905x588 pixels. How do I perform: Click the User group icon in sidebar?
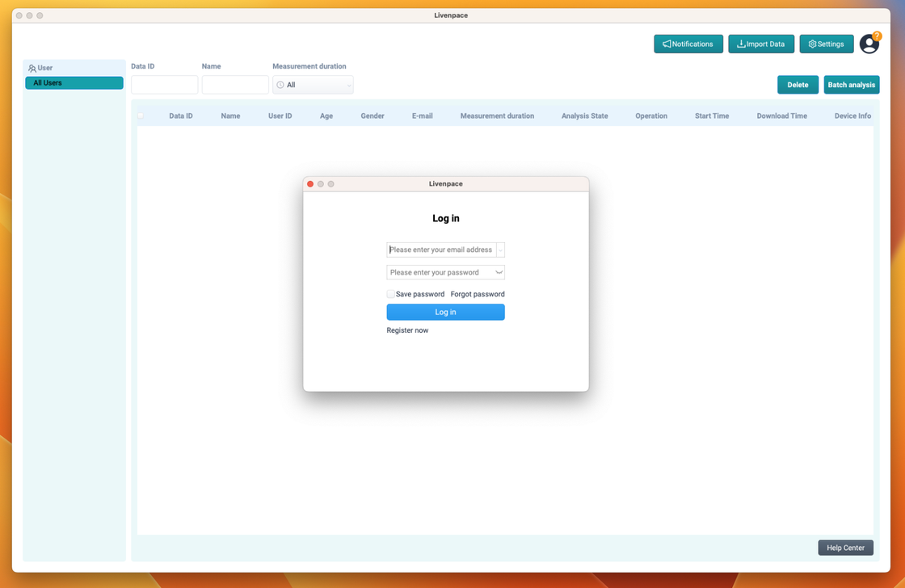pyautogui.click(x=32, y=69)
